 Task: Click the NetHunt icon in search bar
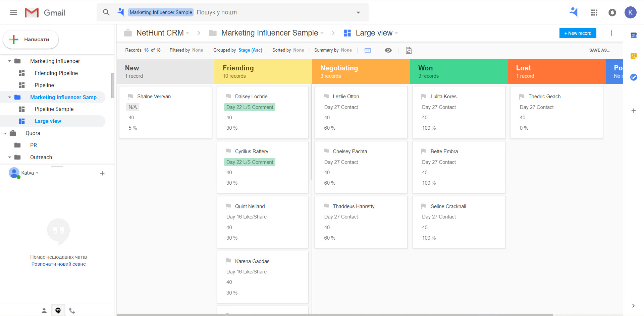(120, 12)
